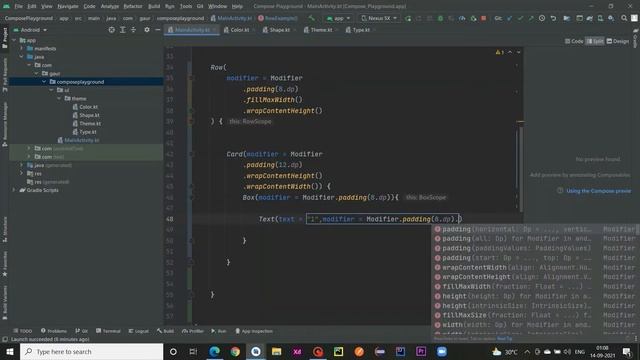Click the Git rollback undo icon
Image resolution: width=640 pixels, height=360 pixels.
(553, 18)
